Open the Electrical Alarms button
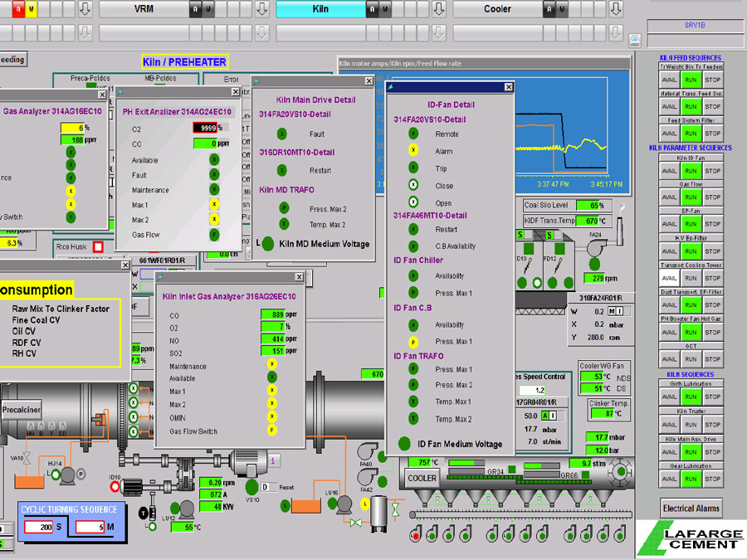 pos(691,509)
